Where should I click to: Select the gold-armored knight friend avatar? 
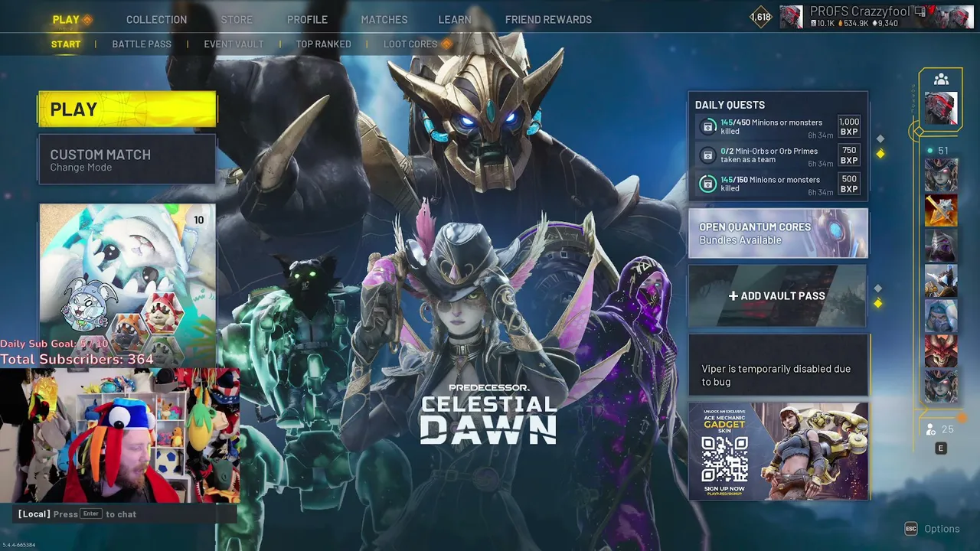tap(941, 281)
